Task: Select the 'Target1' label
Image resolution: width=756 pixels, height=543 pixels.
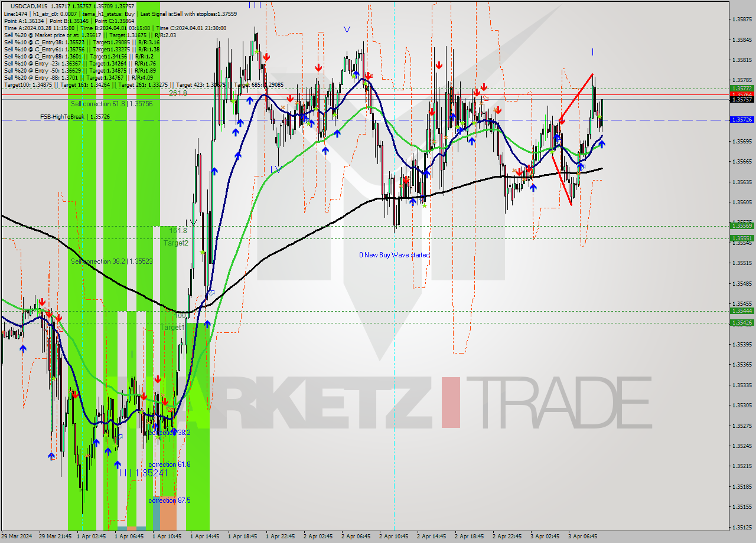Action: [x=172, y=328]
